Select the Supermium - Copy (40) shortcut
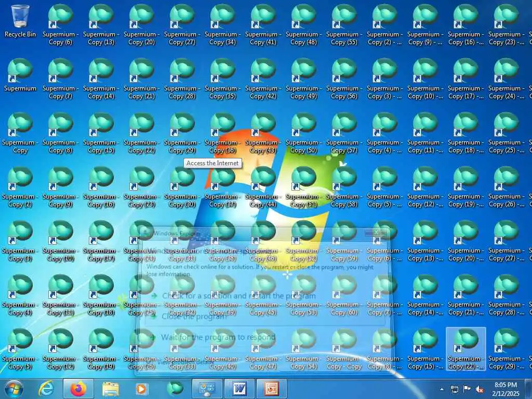Viewport: 532px width, 399px height. (222, 349)
